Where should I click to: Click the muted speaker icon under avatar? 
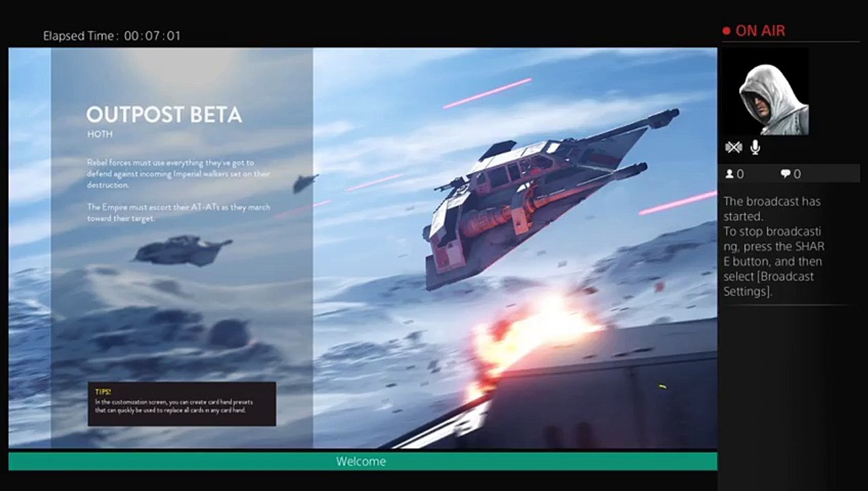734,147
